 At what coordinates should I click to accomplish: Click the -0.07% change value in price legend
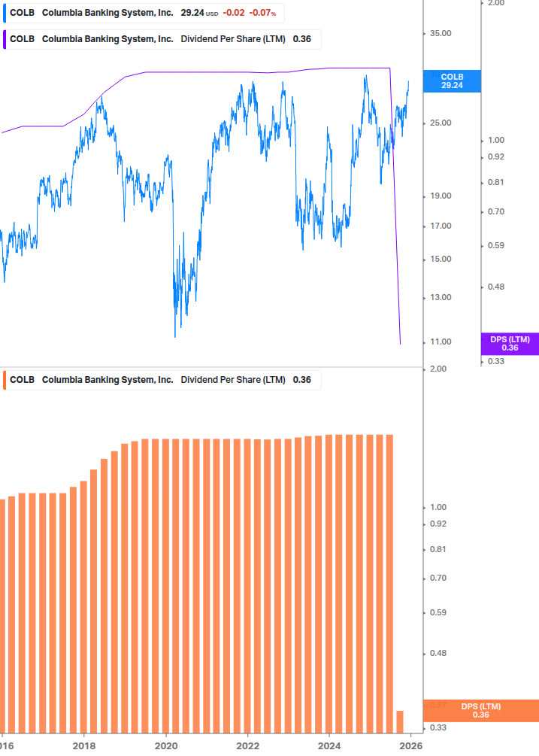262,13
